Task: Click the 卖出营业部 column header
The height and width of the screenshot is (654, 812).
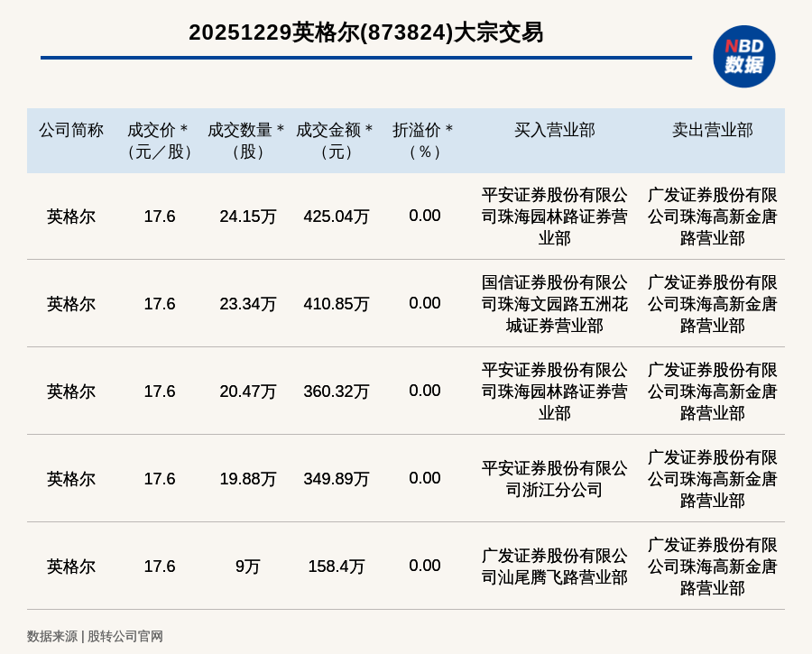Action: [712, 130]
